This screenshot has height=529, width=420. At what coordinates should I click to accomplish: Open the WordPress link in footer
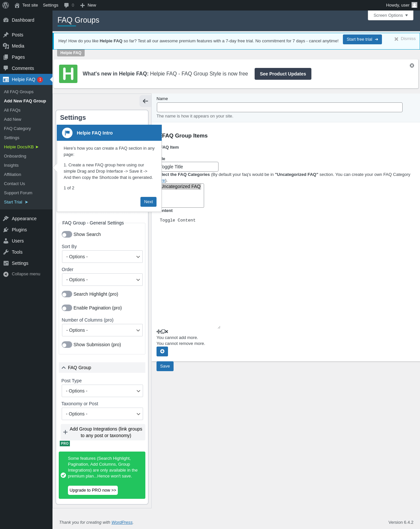tap(122, 522)
